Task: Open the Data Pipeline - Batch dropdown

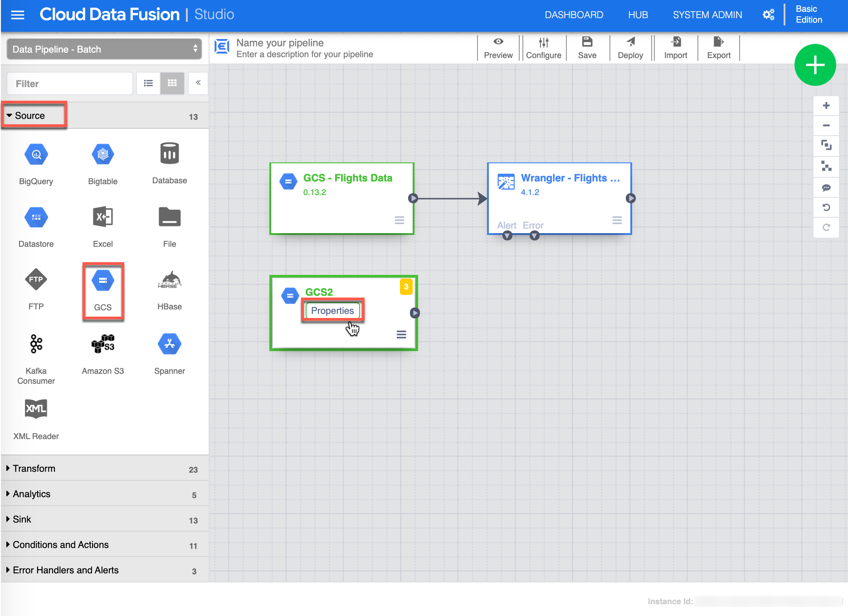Action: click(x=104, y=49)
